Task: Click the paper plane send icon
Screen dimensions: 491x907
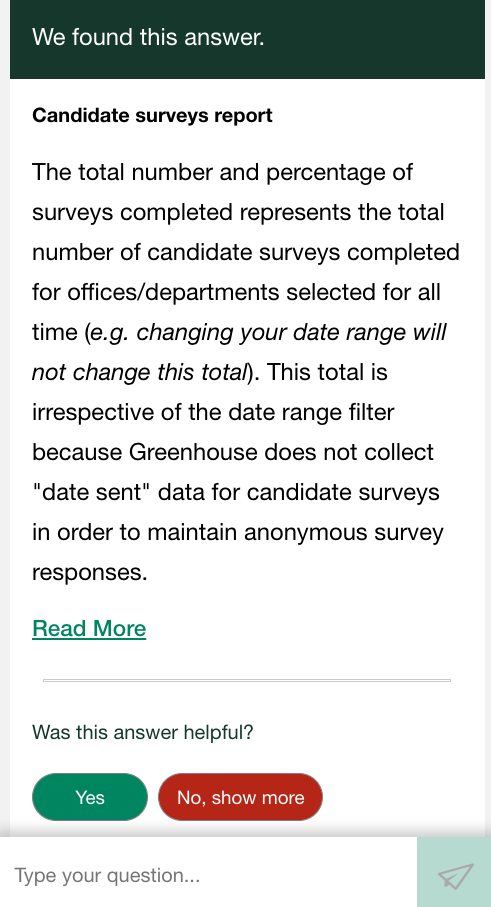Action: pos(455,875)
